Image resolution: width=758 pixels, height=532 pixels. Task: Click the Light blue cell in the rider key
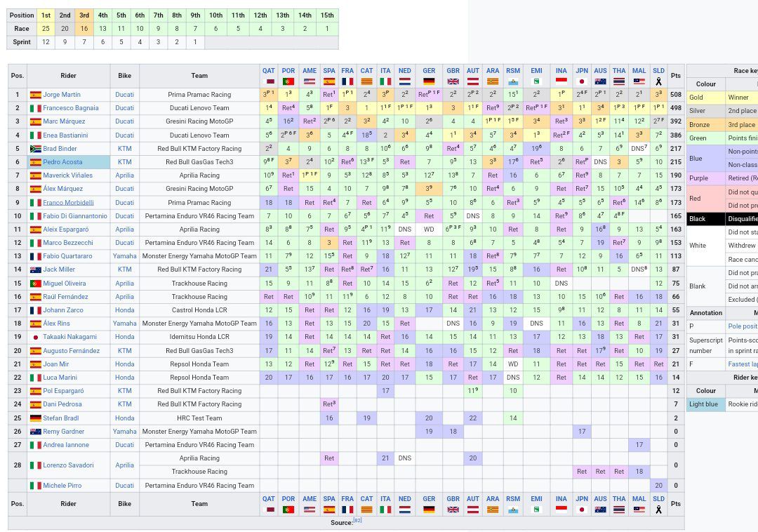tap(706, 404)
